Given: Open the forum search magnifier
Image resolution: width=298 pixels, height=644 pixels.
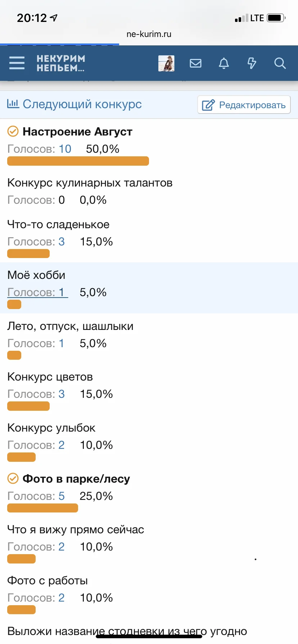Looking at the screenshot, I should coord(280,63).
